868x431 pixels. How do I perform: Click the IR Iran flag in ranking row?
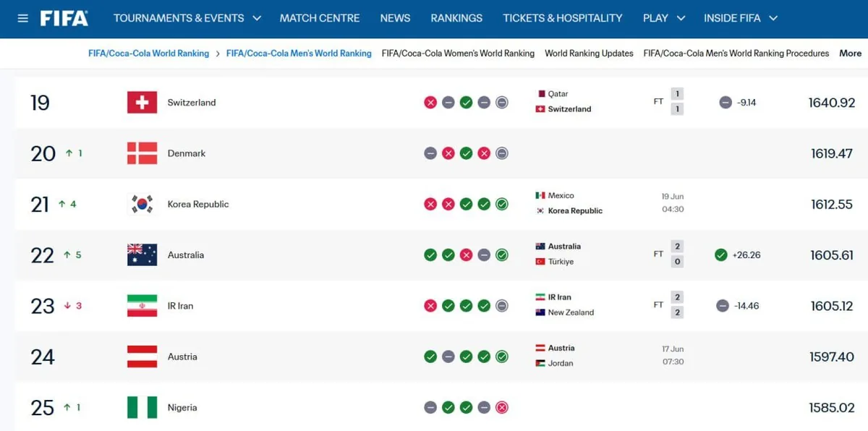coord(142,306)
